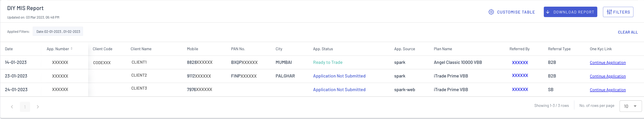Click Referred By XXXXXX for 14-01-2023 row
The image size is (644, 119).
(x=520, y=62)
